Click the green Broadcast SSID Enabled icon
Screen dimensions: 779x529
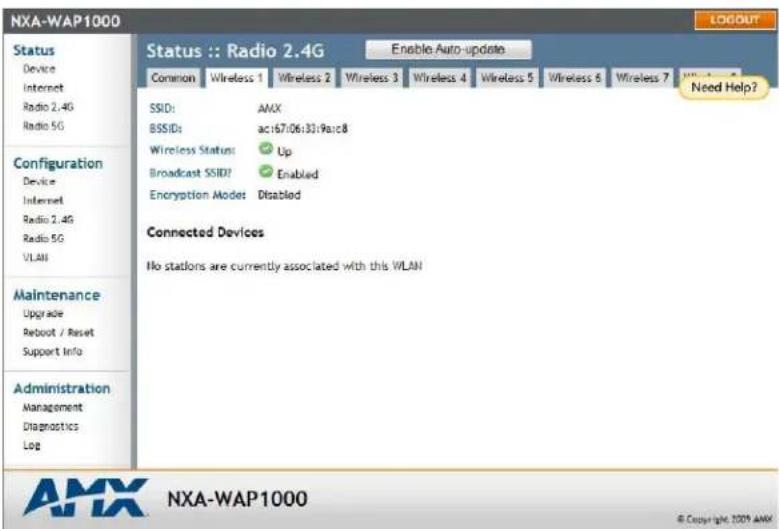[266, 171]
